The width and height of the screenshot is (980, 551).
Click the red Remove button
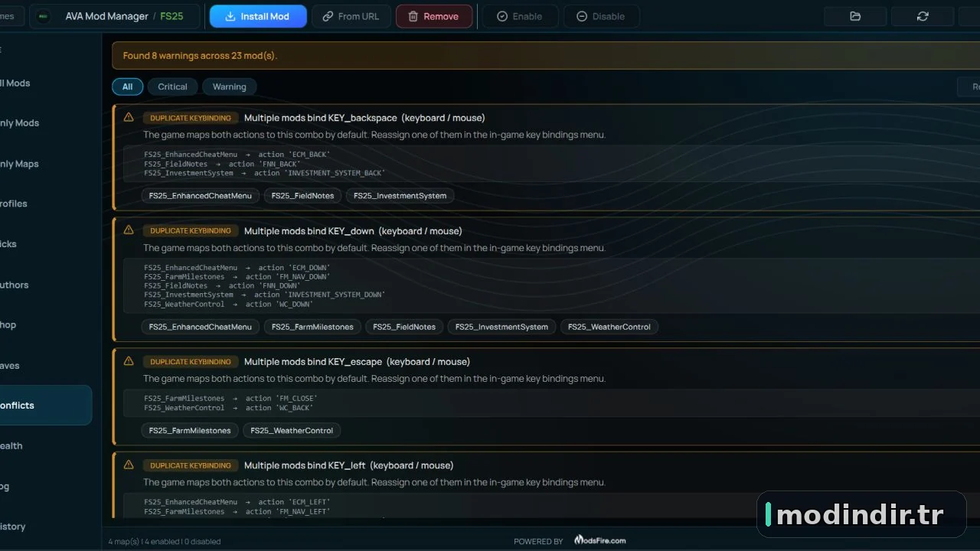[x=434, y=16]
